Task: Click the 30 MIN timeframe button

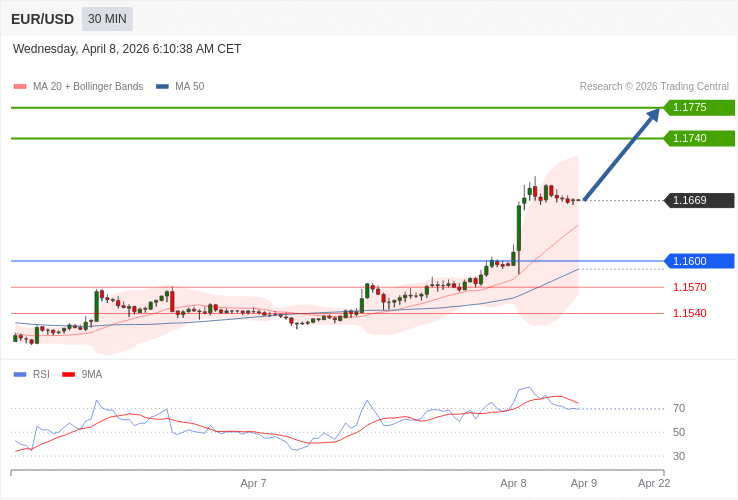Action: tap(107, 19)
